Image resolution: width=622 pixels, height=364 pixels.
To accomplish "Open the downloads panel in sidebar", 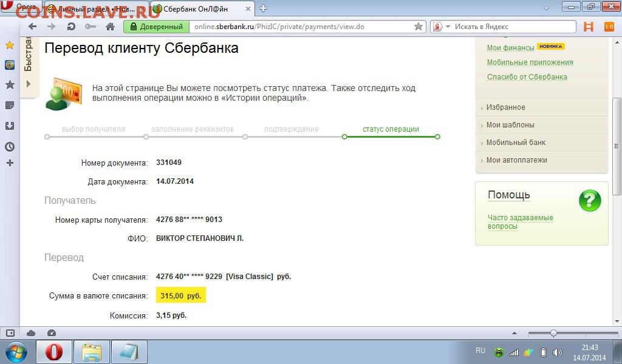I will (10, 126).
